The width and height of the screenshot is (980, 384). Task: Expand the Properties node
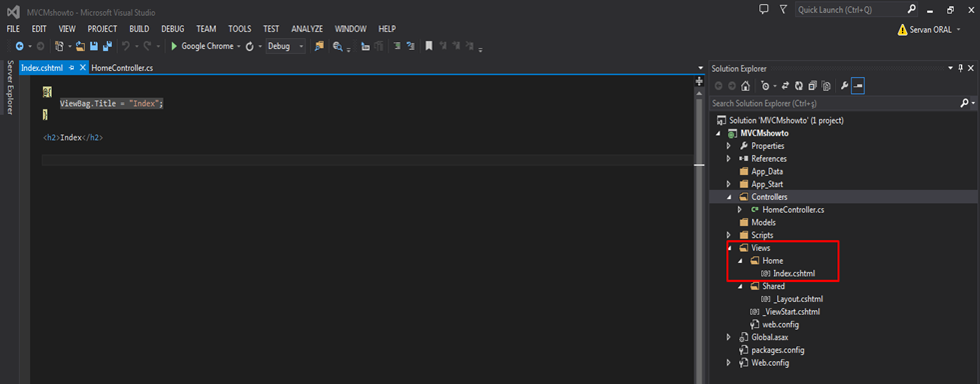tap(728, 146)
